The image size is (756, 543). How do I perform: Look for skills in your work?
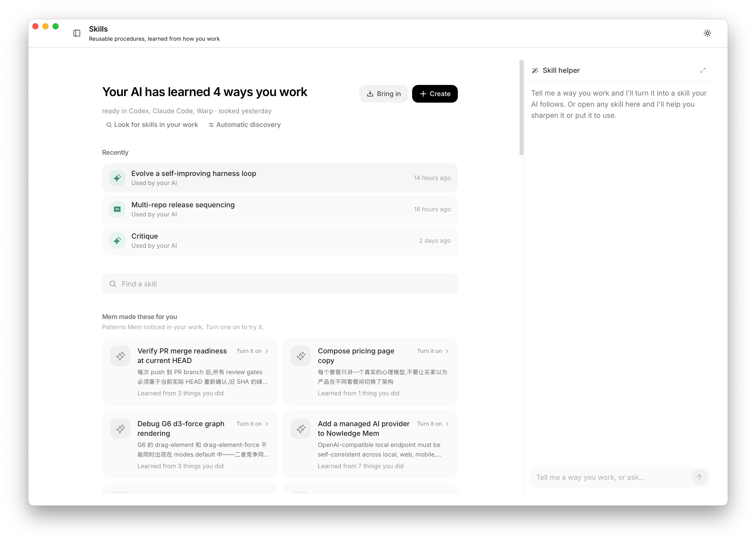[x=152, y=125]
